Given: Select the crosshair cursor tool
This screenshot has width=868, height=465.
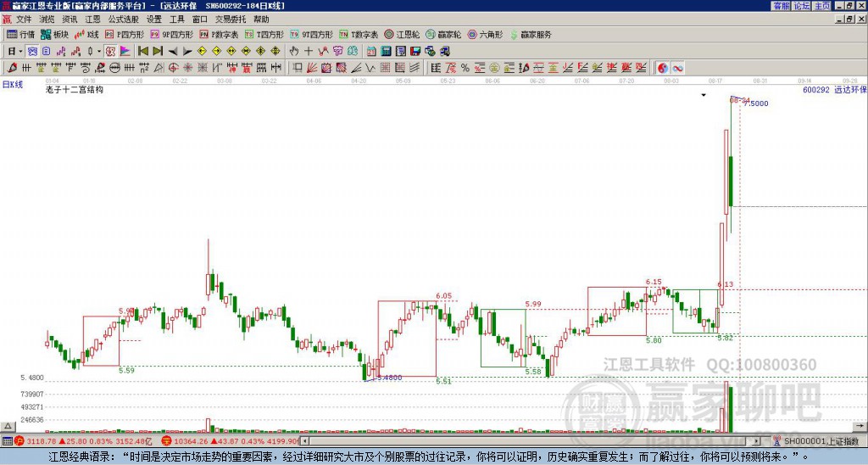Looking at the screenshot, I should (x=309, y=51).
